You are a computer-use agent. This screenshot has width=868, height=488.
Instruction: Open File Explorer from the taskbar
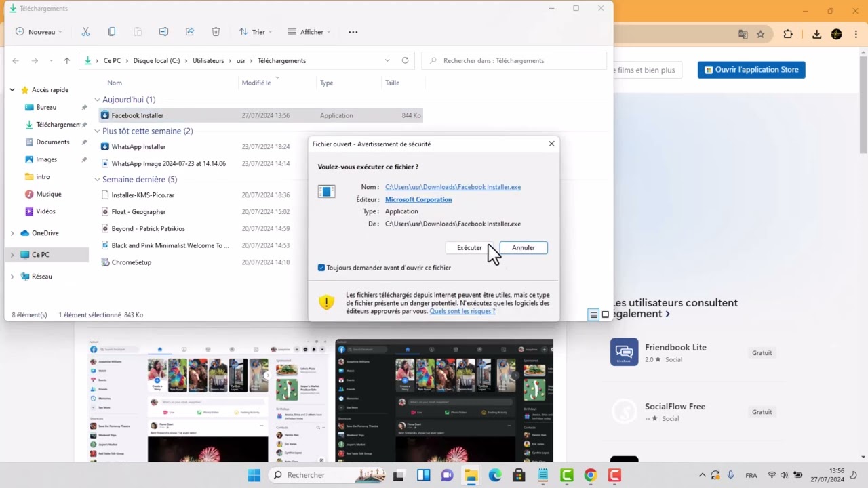click(471, 475)
